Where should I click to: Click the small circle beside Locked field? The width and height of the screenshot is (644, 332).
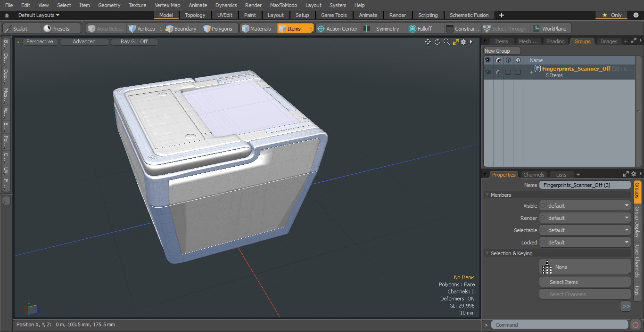tap(543, 243)
